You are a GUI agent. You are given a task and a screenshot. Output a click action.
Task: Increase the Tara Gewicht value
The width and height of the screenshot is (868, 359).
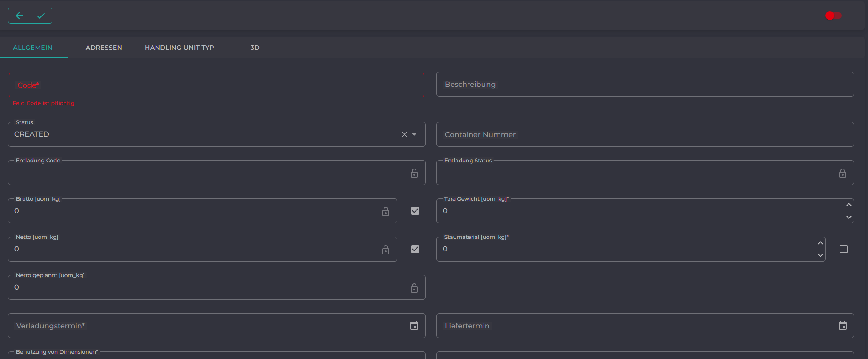(x=849, y=205)
